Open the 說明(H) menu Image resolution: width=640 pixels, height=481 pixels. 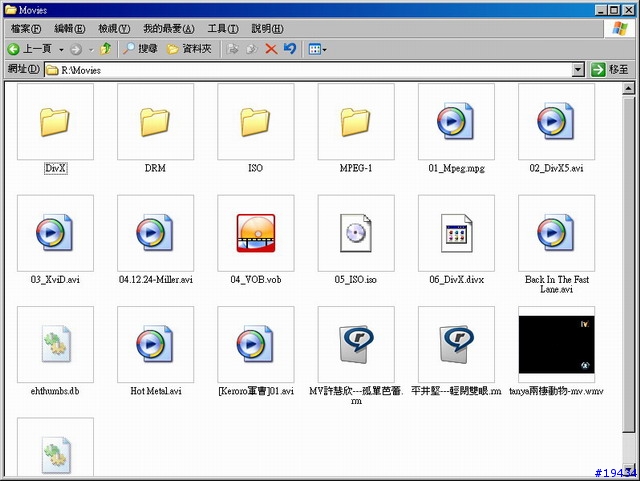tap(267, 29)
